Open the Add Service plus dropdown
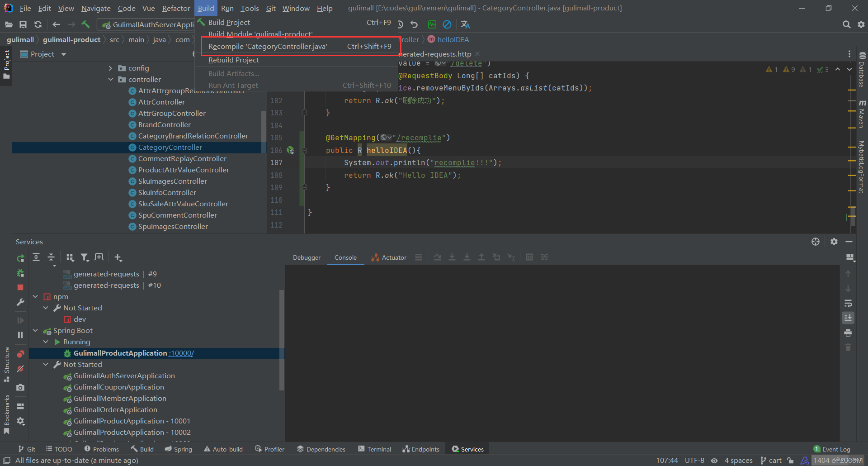 [x=118, y=257]
